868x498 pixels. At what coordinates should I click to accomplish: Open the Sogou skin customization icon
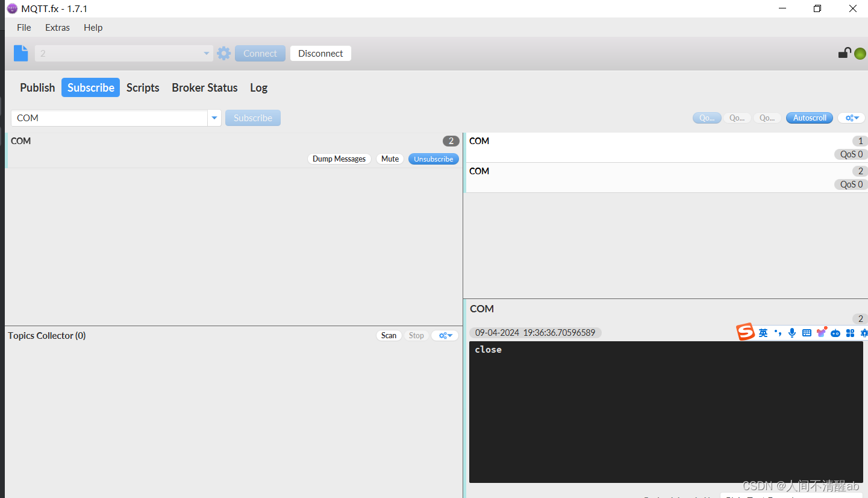click(x=822, y=332)
